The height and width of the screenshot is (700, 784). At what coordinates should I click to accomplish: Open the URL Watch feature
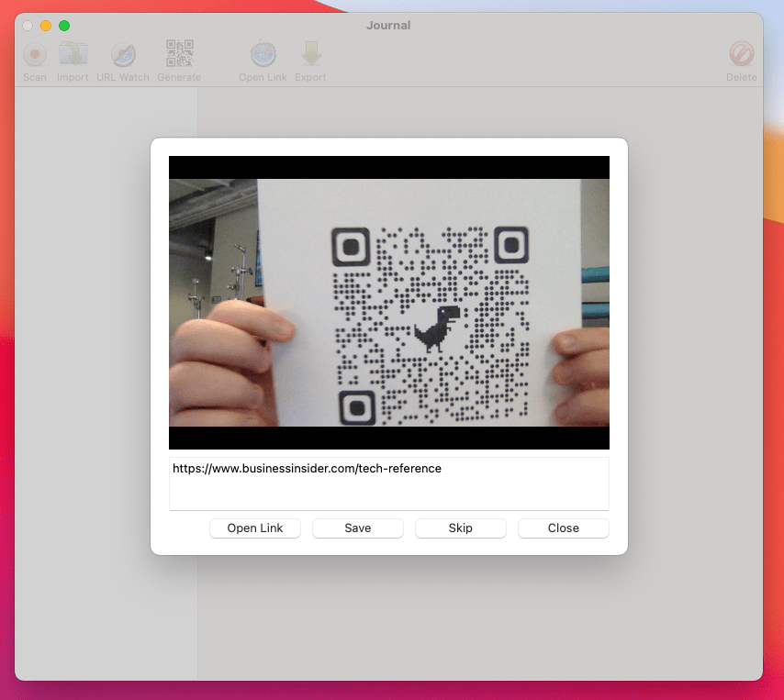click(x=122, y=55)
